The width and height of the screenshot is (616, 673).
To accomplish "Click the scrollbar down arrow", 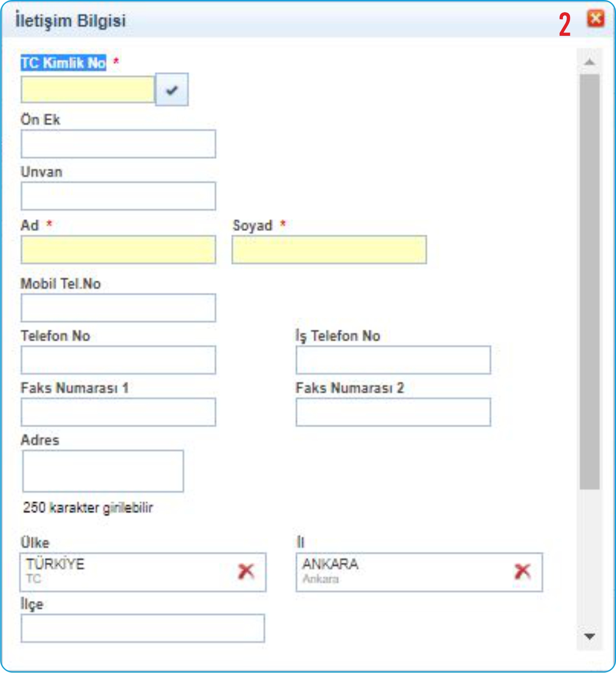I will 590,637.
